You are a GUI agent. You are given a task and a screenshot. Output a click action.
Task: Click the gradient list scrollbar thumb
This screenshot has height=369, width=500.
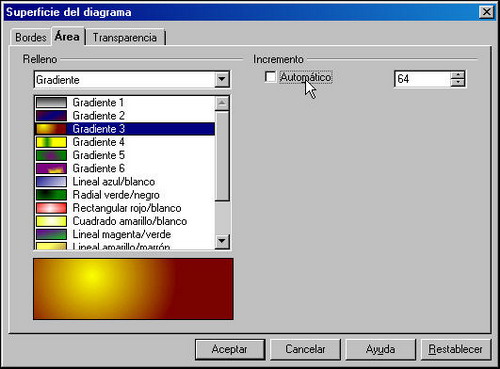(222, 156)
